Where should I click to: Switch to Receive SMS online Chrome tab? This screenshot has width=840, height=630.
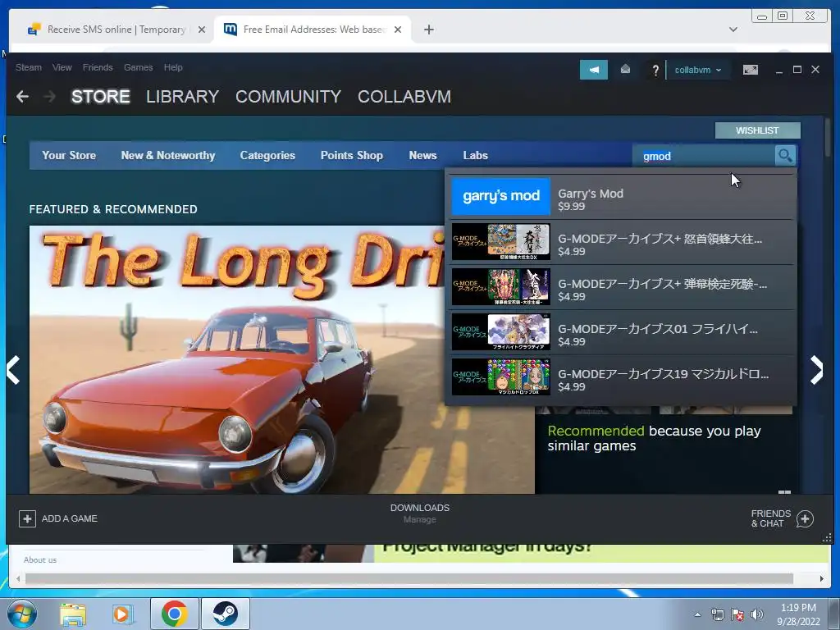coord(116,30)
